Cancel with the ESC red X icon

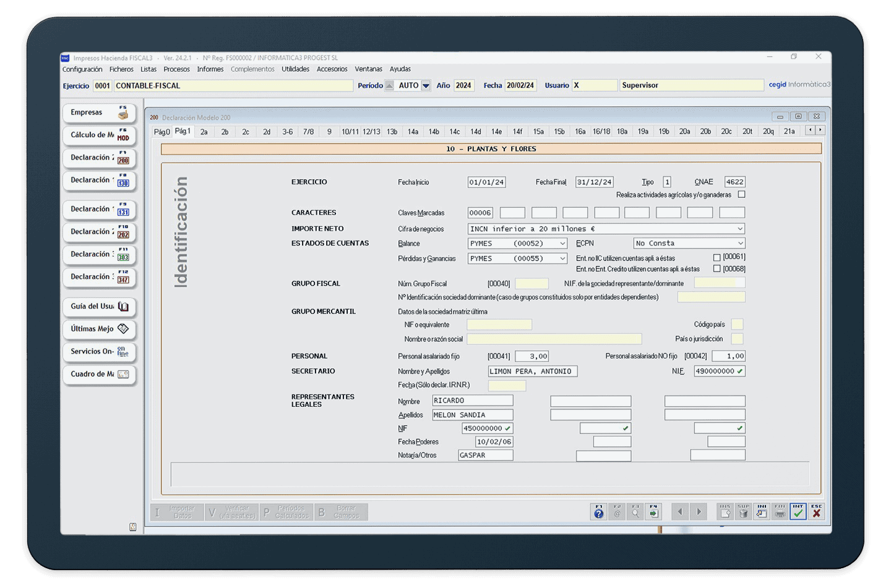pos(817,512)
